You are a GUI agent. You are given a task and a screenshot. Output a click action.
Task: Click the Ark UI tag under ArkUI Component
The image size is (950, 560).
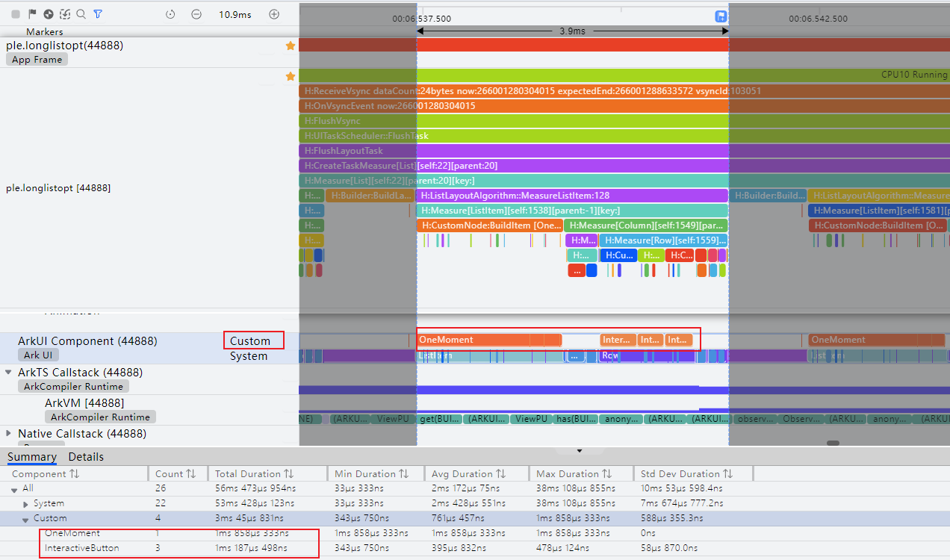click(37, 355)
